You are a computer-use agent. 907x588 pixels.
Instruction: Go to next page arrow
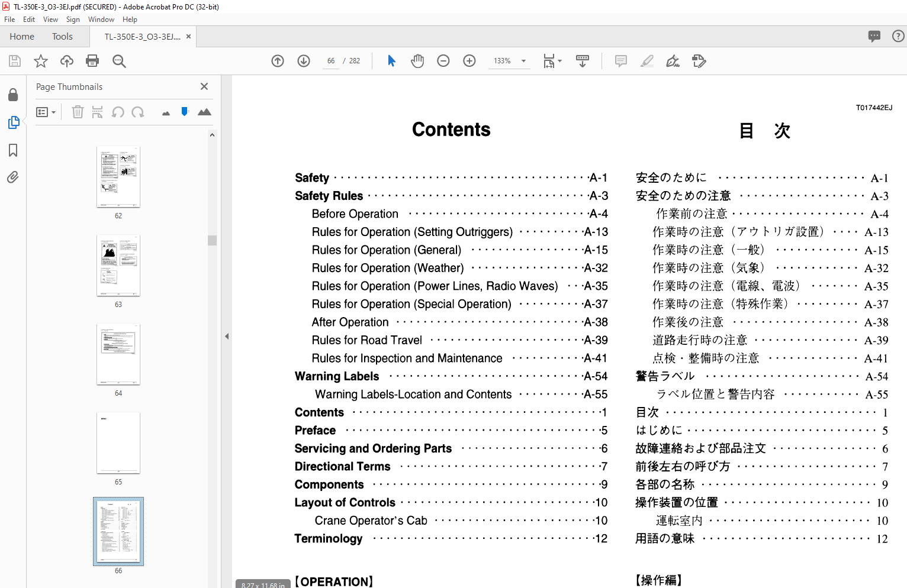click(304, 61)
